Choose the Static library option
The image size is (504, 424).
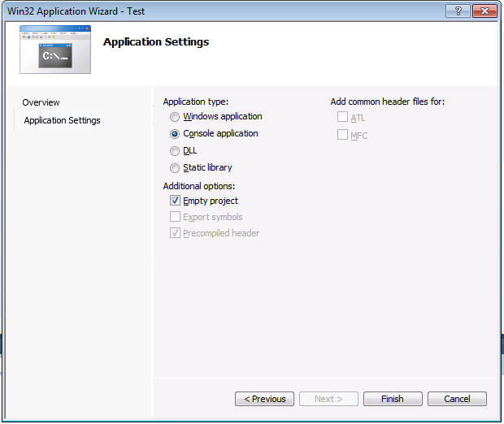175,168
